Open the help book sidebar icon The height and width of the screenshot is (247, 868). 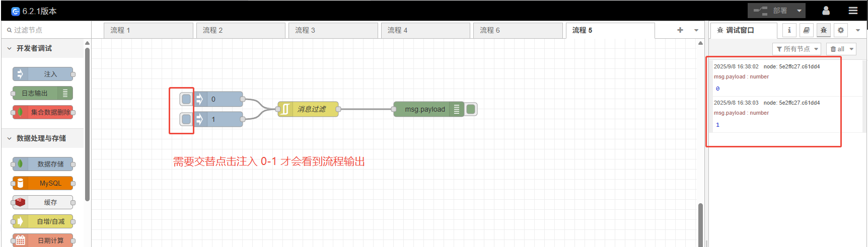click(x=806, y=30)
